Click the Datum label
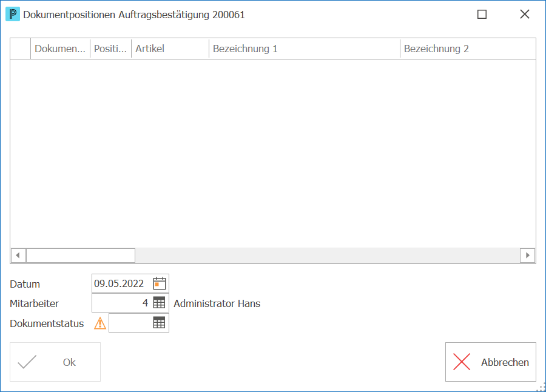This screenshot has width=546, height=392. (25, 284)
